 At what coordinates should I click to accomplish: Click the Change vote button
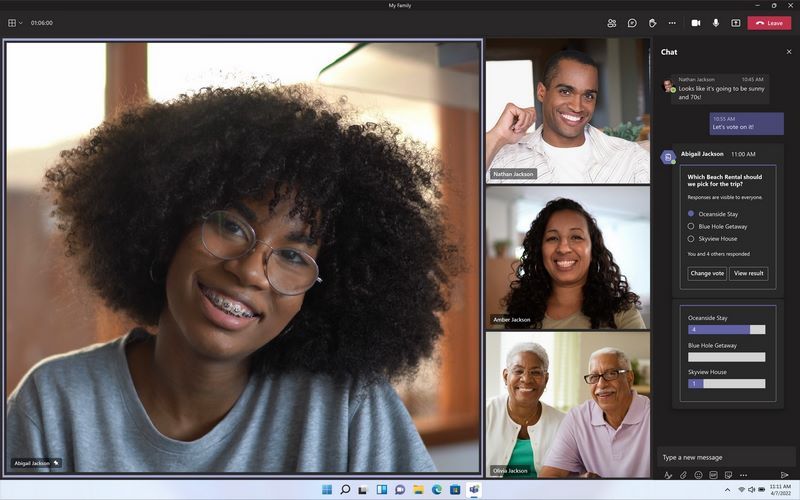707,273
